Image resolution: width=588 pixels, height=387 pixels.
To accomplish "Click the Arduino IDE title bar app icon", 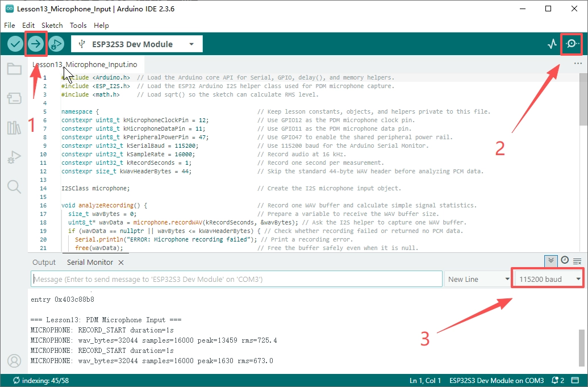I will tap(10, 9).
